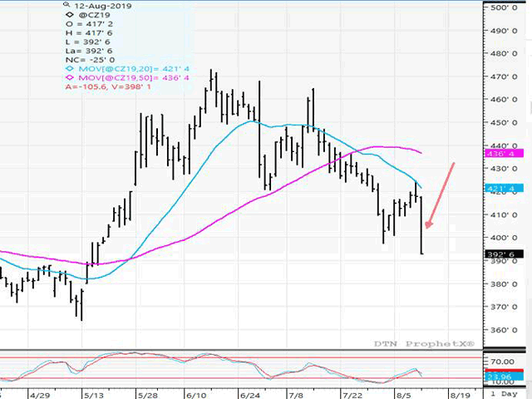The width and height of the screenshot is (532, 399).
Task: Click the cyan 421' 4 price axis tag
Action: [x=504, y=189]
